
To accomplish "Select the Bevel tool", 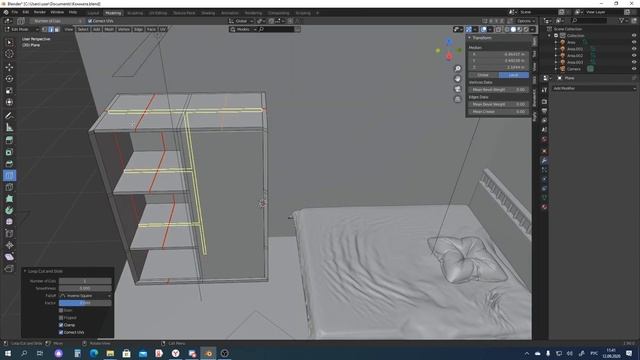I will click(9, 164).
